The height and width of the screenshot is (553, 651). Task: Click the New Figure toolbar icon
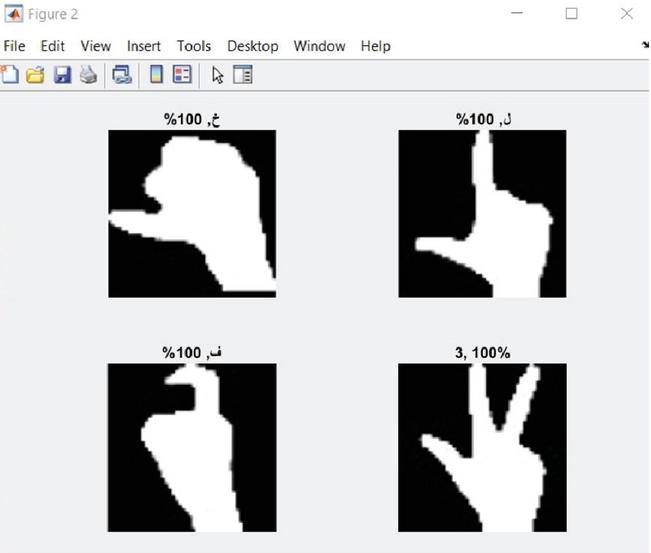pos(10,75)
